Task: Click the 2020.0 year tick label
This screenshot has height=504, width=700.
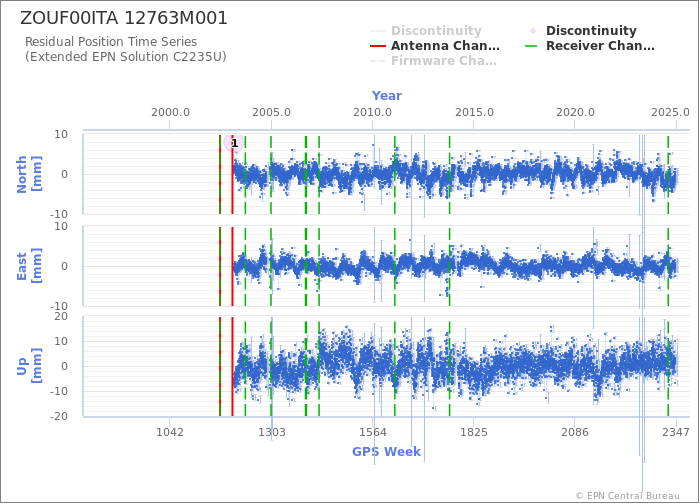Action: pos(575,112)
